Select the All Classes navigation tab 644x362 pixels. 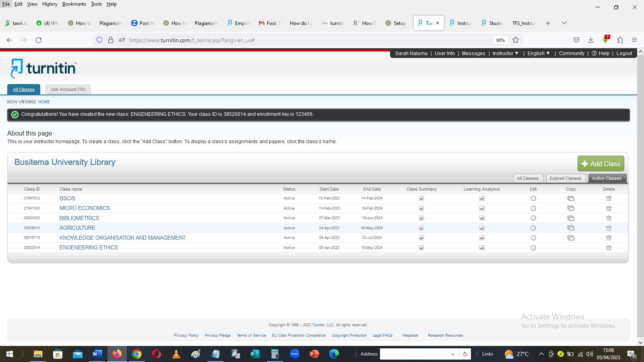[24, 89]
